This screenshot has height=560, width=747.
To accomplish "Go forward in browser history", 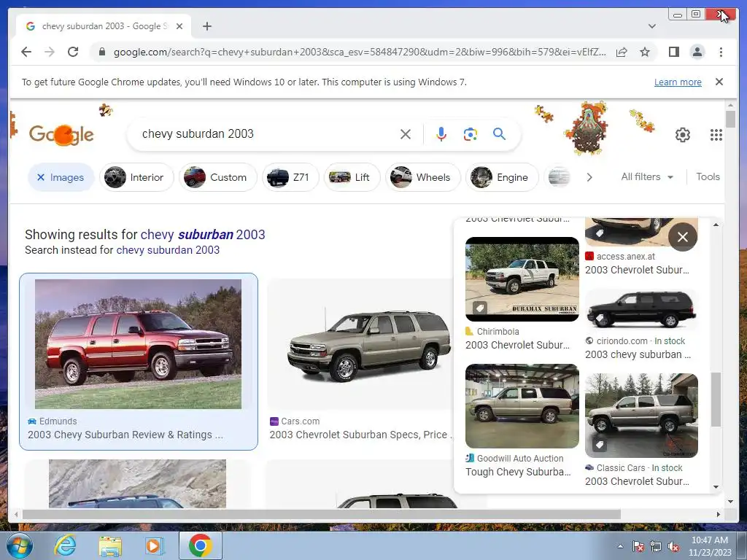I will 50,52.
